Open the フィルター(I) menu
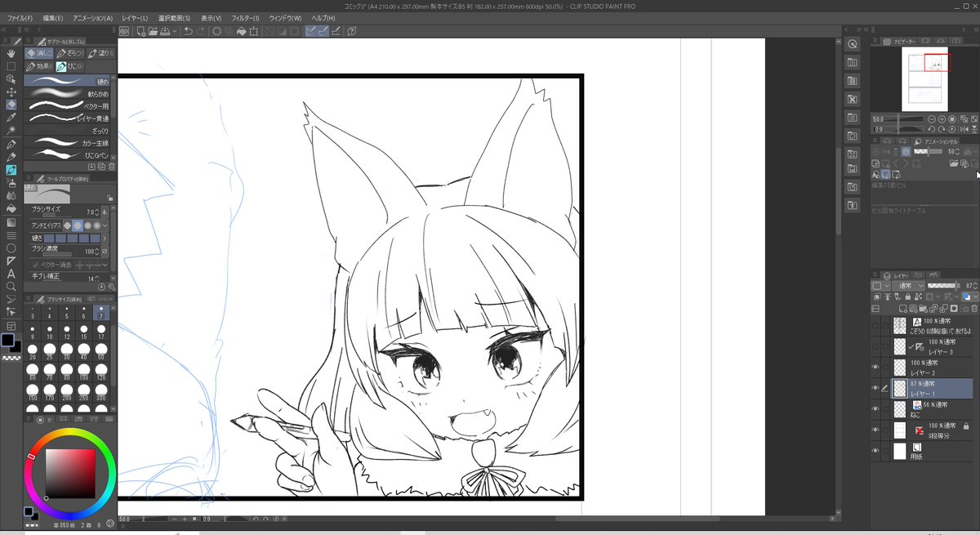The image size is (980, 535). tap(245, 18)
